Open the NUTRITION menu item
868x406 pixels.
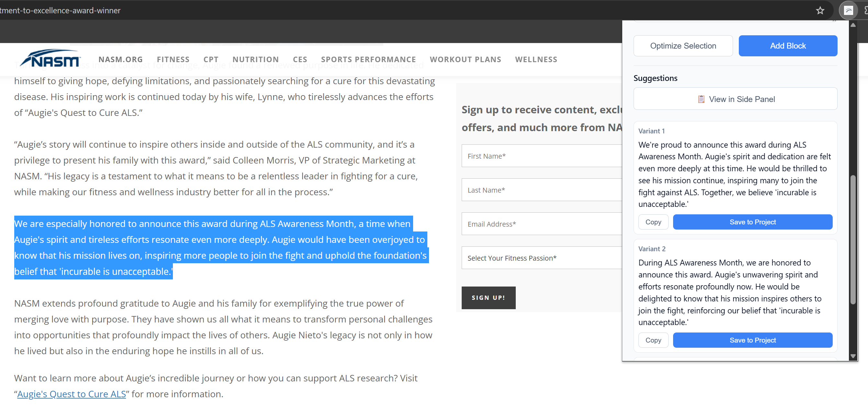tap(256, 59)
